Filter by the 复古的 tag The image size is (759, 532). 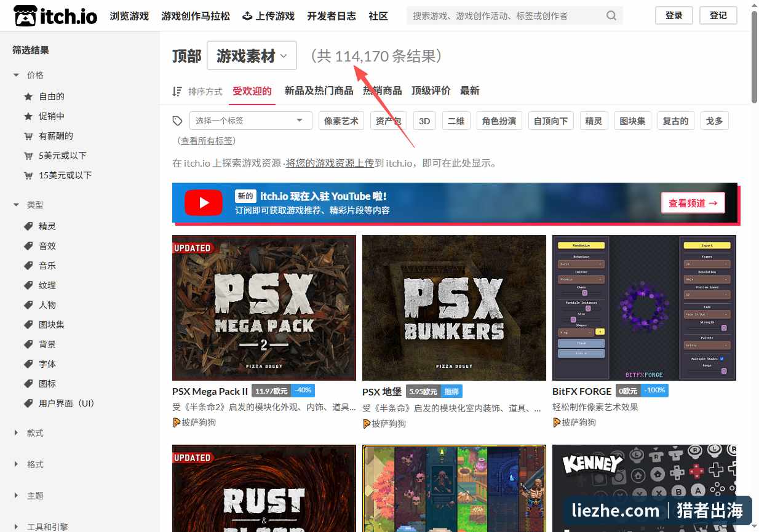(x=675, y=121)
